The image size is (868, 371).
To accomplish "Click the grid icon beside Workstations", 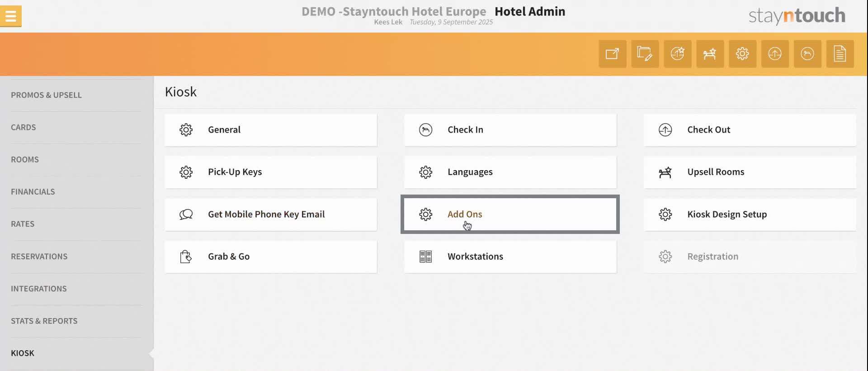I will click(425, 257).
